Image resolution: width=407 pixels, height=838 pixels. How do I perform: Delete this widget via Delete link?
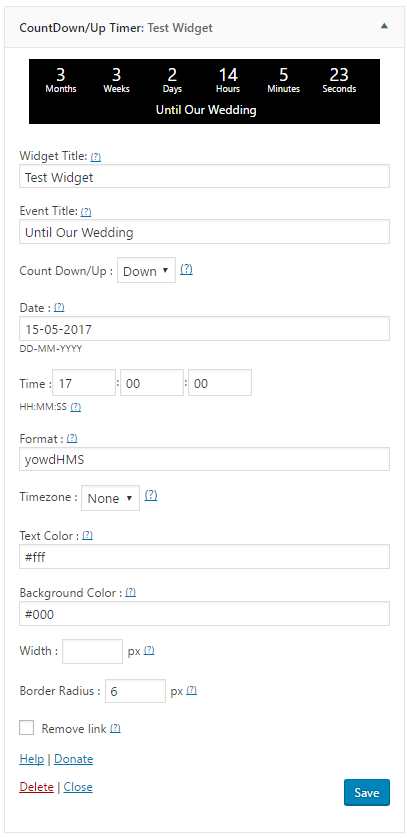[x=36, y=787]
